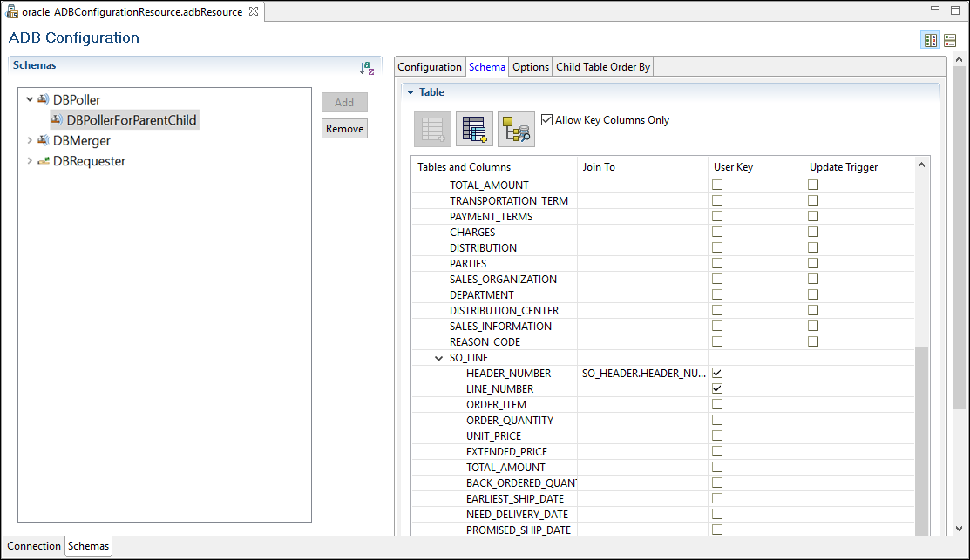Collapse the Table section

coord(410,92)
